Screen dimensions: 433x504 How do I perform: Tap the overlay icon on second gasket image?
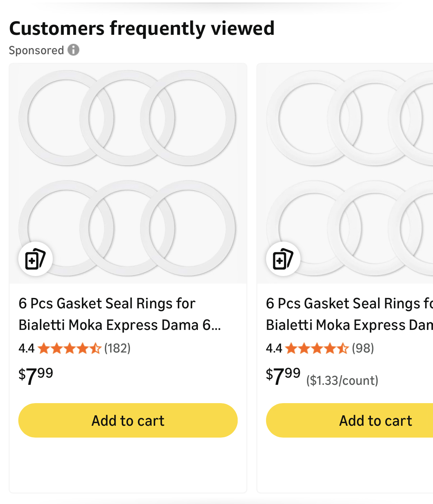[283, 259]
